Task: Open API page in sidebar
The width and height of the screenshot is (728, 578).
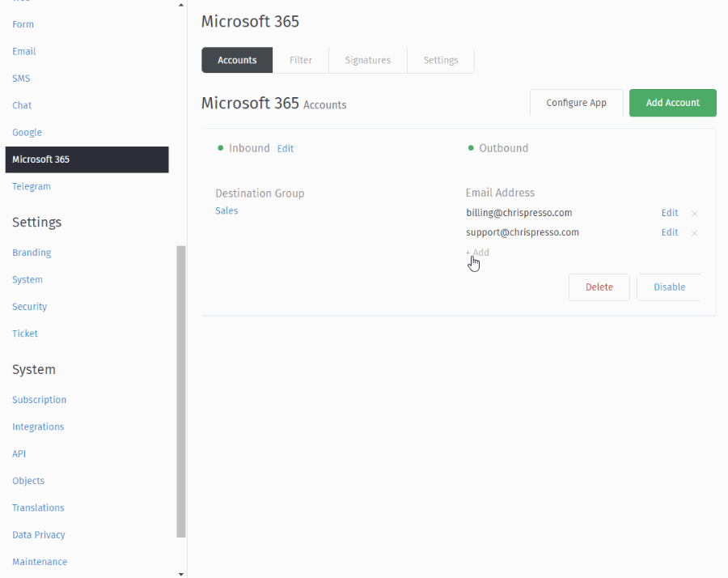Action: [x=19, y=453]
